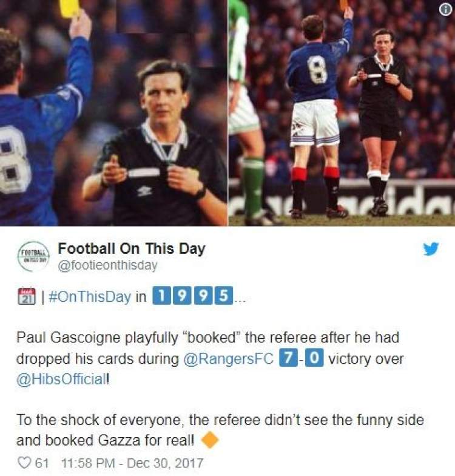Viewport: 455px width, 476px height.
Task: Click the Football On This Day account name
Action: [x=132, y=249]
